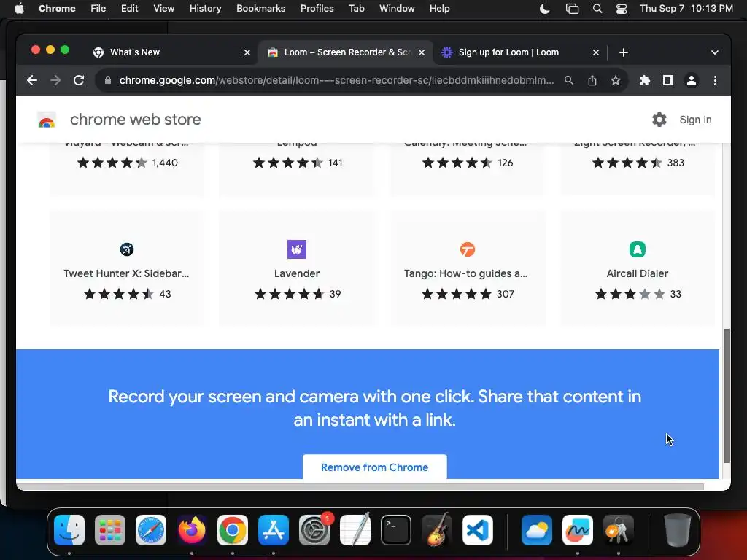The image size is (747, 560).
Task: Open the chrome web store title link
Action: click(x=135, y=120)
